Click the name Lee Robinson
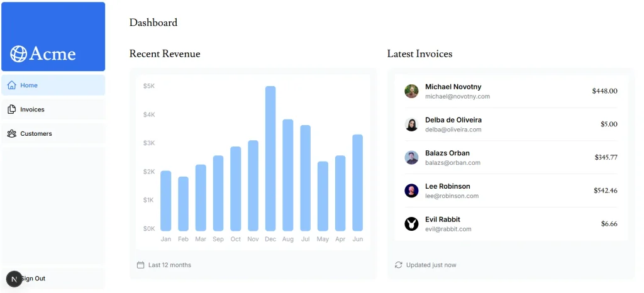Screen dimensions: 644x293 (x=448, y=186)
